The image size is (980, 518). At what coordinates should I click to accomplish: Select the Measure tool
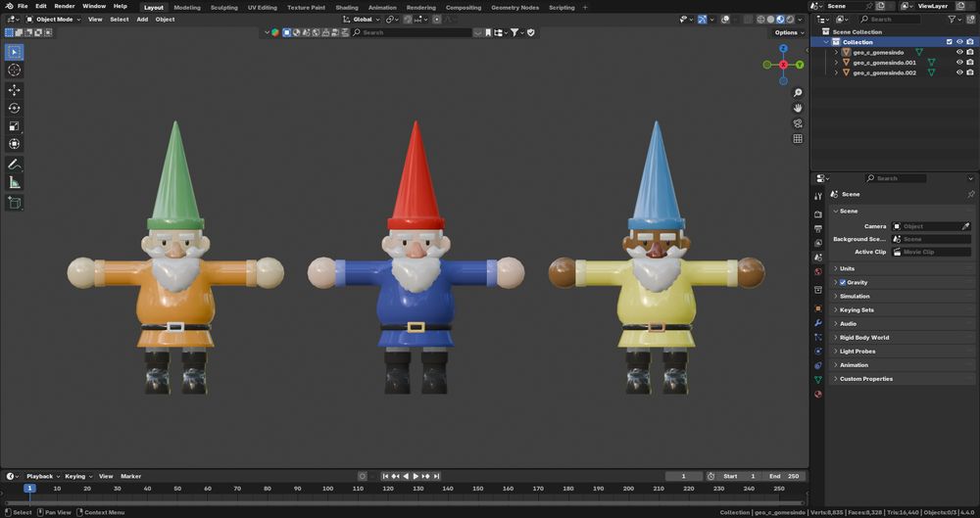click(15, 183)
